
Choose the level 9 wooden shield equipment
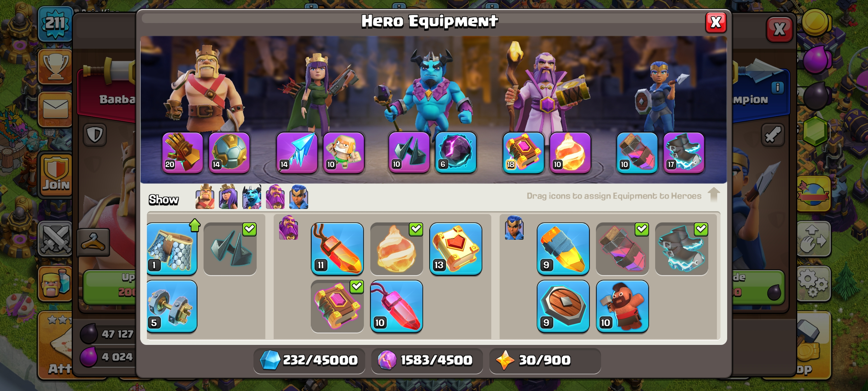(563, 306)
